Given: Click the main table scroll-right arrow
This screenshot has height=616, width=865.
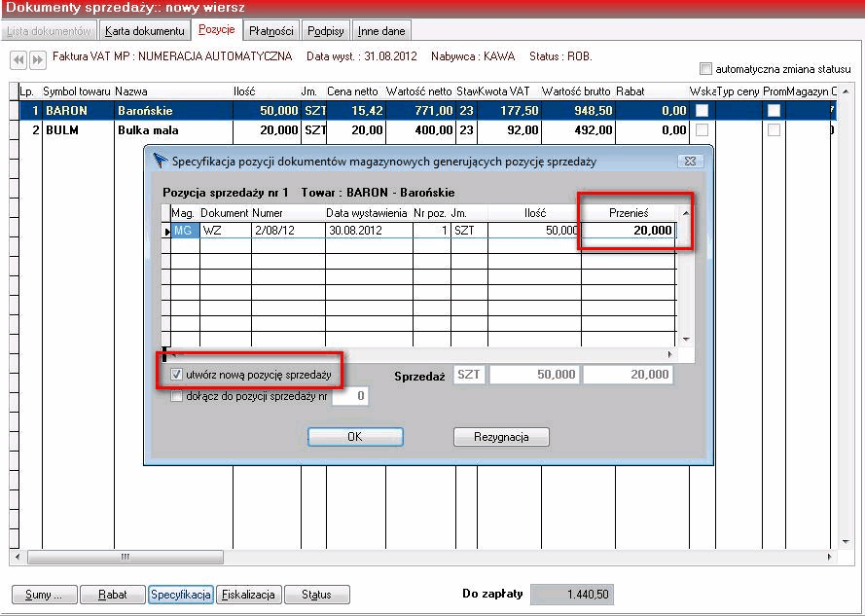Looking at the screenshot, I should pyautogui.click(x=830, y=557).
